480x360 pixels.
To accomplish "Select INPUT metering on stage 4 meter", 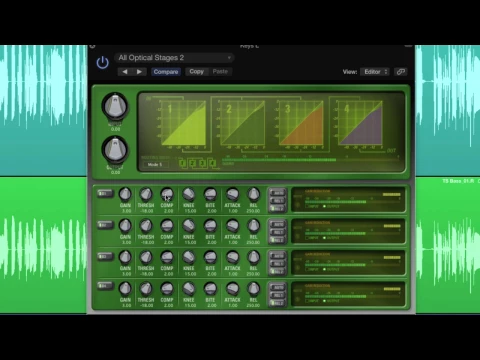I will point(312,301).
